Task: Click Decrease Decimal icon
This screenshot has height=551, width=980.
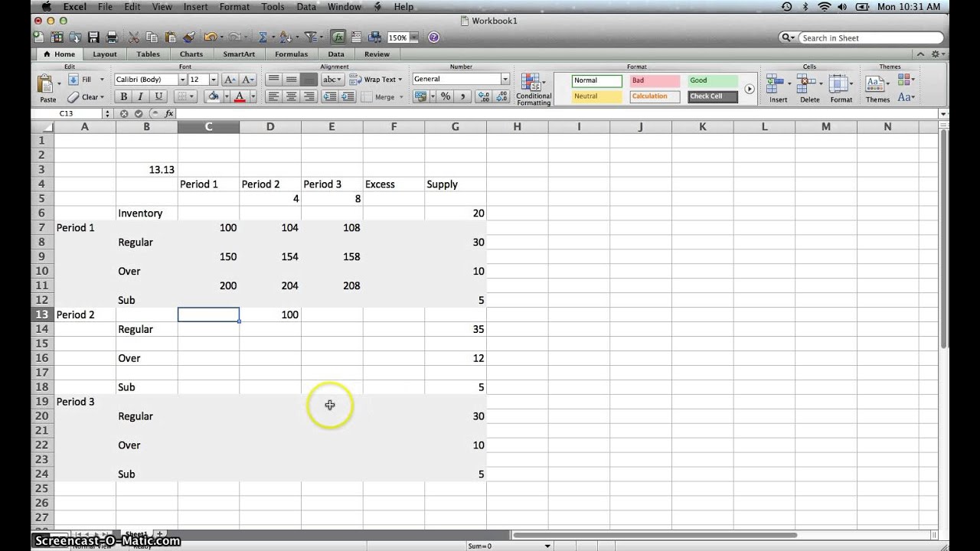Action: click(501, 96)
